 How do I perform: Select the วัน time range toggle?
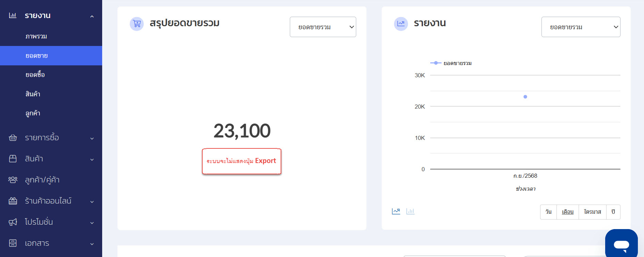pos(548,212)
